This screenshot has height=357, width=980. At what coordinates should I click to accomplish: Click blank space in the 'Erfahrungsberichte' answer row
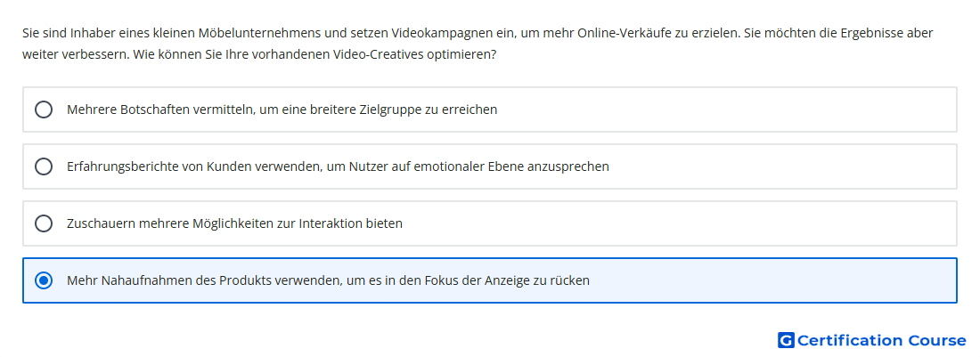781,166
